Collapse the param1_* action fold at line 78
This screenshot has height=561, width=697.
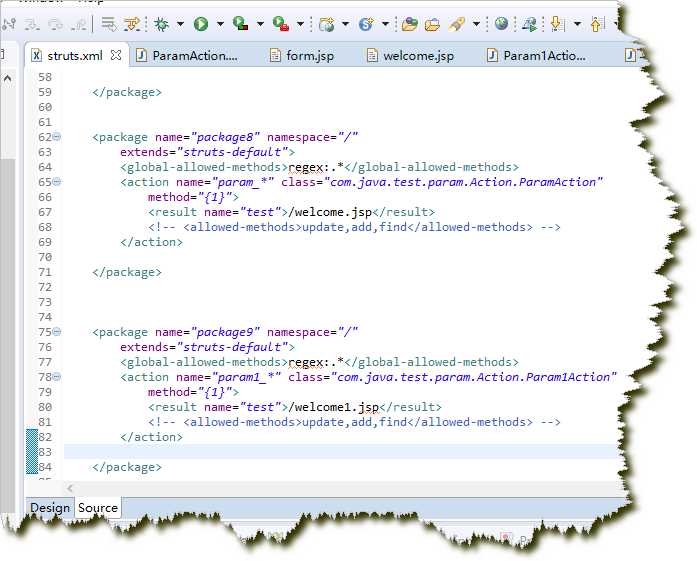57,377
